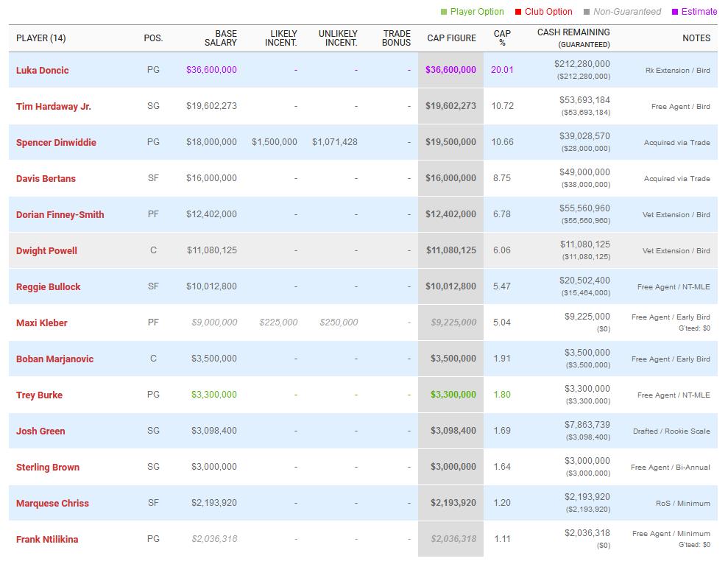This screenshot has width=728, height=564.
Task: Open Tim Hardaway Jr. player link
Action: click(54, 106)
